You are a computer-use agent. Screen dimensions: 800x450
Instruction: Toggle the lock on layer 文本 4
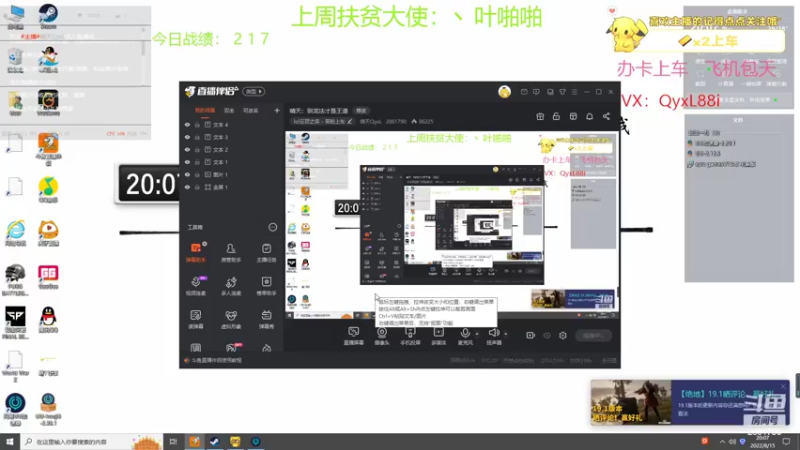[x=197, y=124]
